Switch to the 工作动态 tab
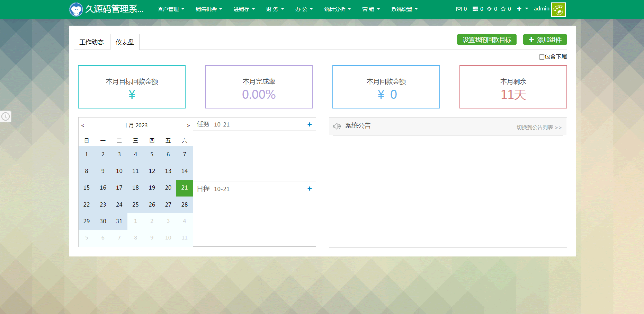 click(x=91, y=42)
